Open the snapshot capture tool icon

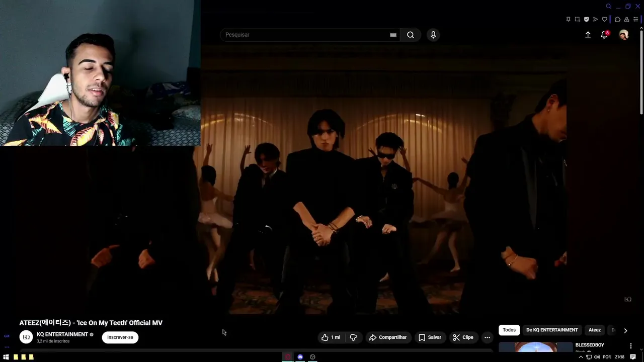577,19
